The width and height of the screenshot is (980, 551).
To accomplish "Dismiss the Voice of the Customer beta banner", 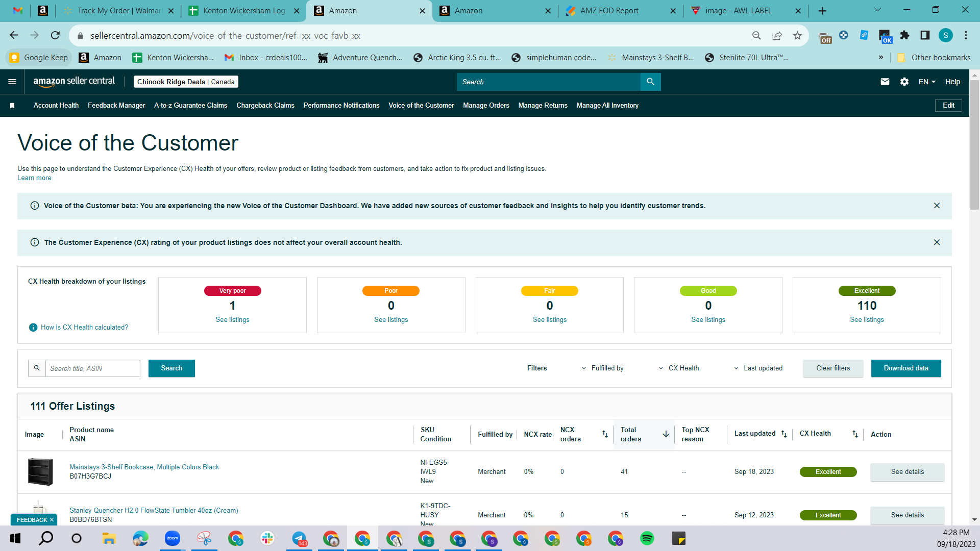I will [937, 206].
